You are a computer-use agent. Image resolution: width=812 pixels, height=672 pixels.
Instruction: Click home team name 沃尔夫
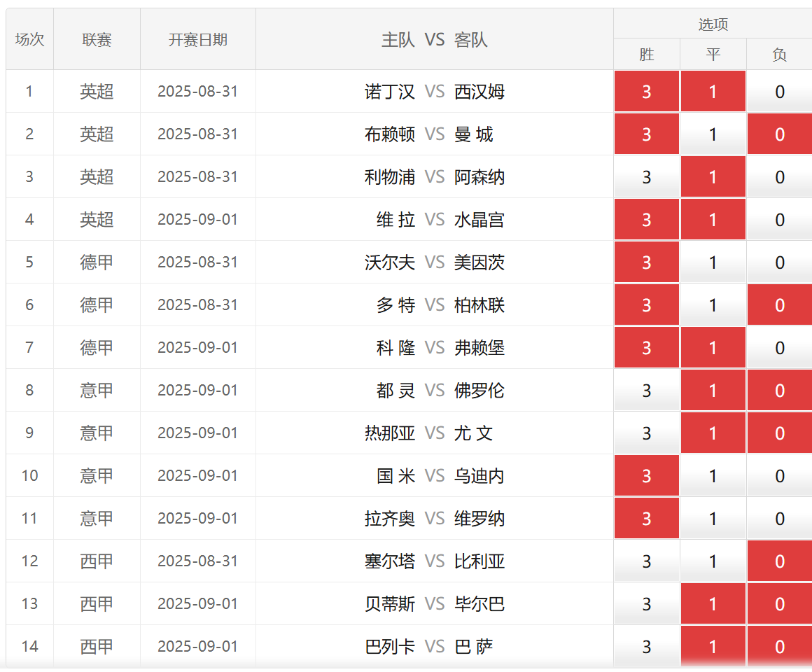tap(389, 262)
